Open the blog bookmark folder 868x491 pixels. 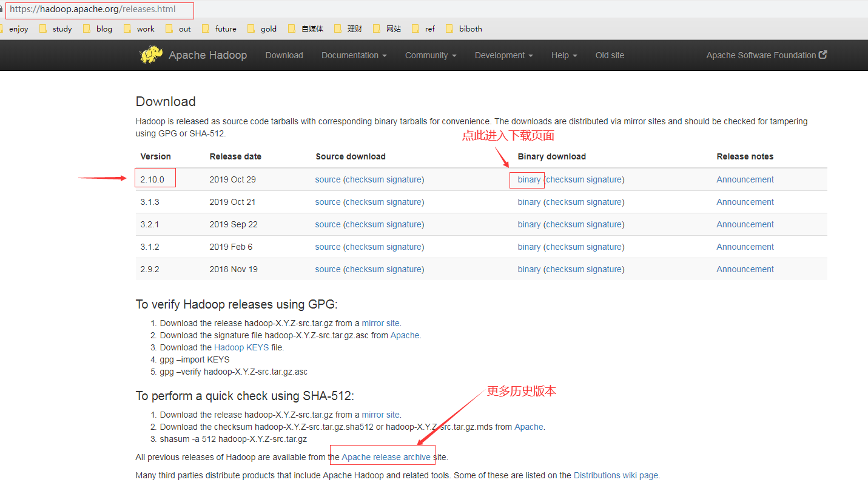[x=98, y=28]
